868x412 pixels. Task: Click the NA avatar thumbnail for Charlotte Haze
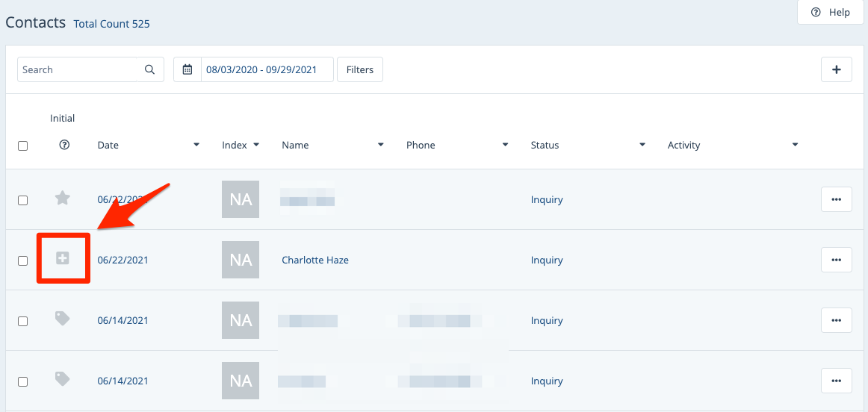coord(241,260)
